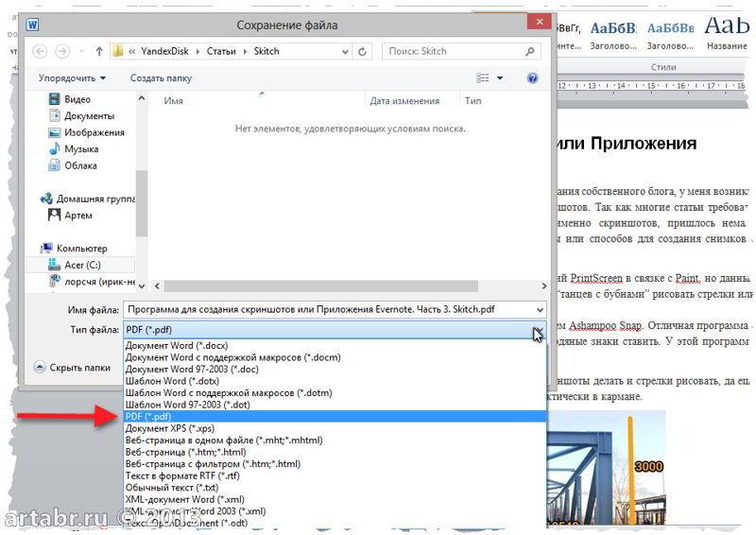Click Skitch in the address path

[266, 51]
